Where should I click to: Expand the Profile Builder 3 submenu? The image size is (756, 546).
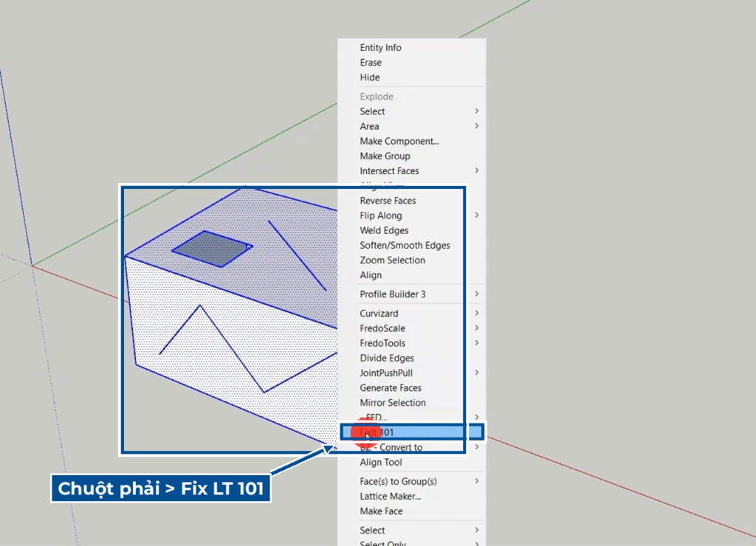point(411,294)
